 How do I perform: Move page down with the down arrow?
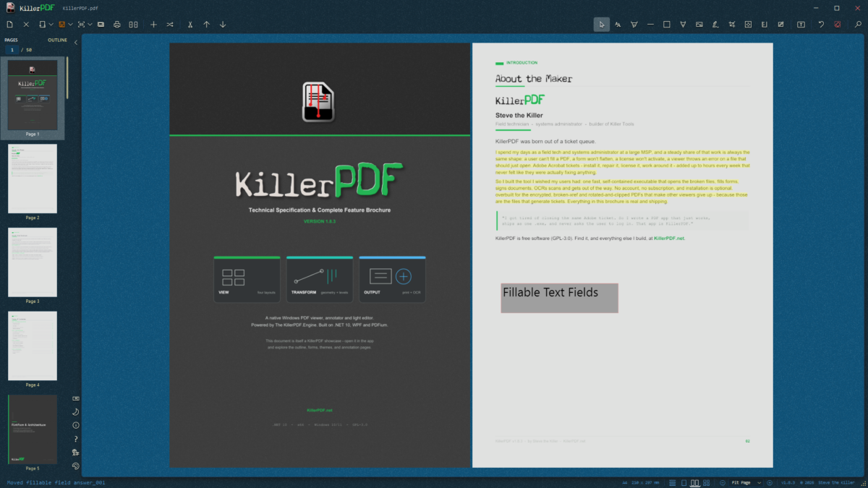(223, 25)
